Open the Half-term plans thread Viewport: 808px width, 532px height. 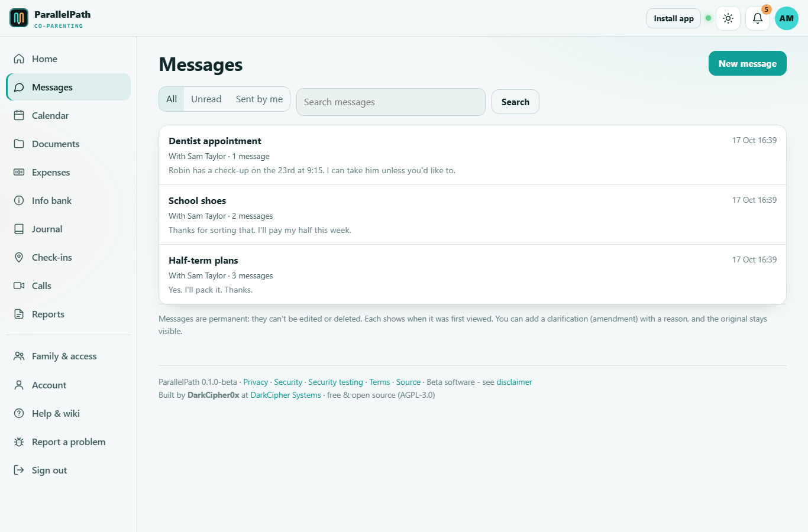[473, 274]
